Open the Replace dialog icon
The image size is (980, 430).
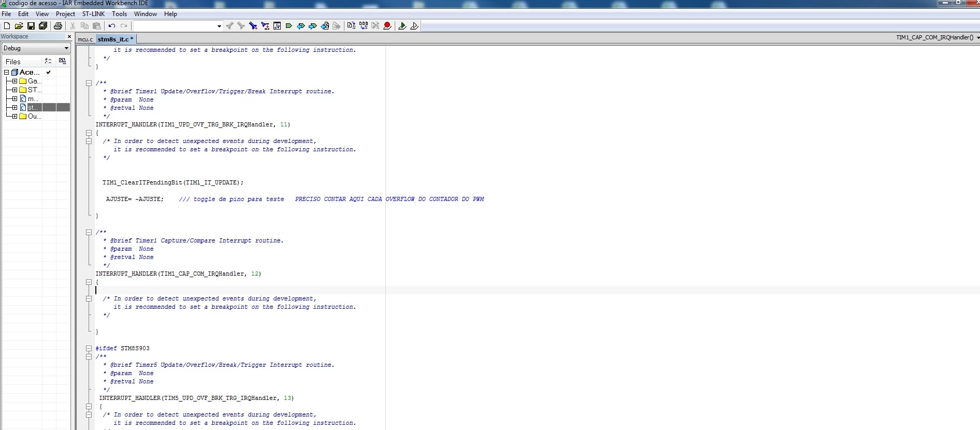click(265, 26)
